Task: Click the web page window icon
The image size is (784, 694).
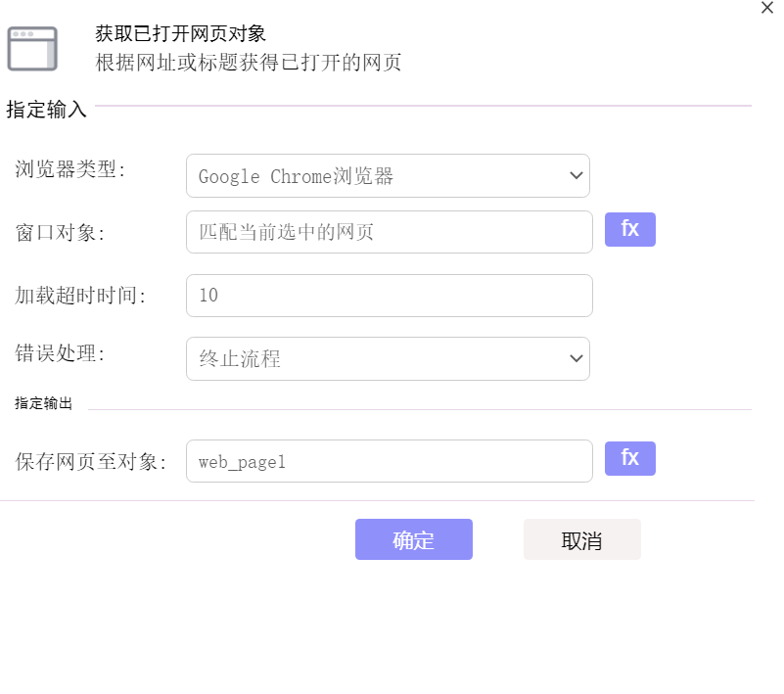Action: pyautogui.click(x=32, y=49)
